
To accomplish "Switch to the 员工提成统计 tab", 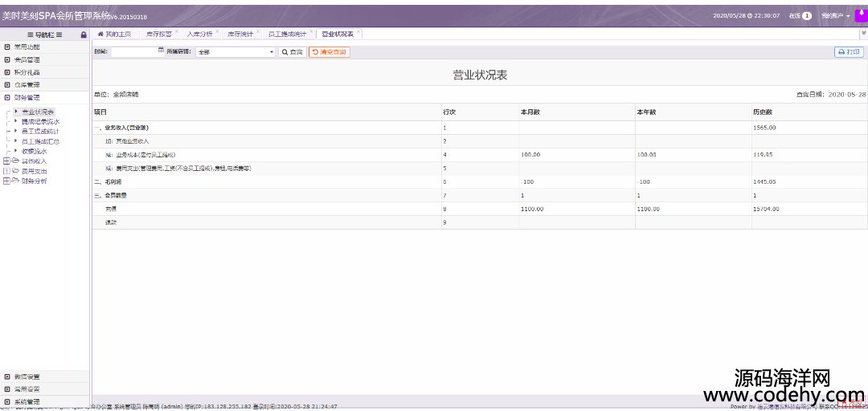I will [287, 34].
